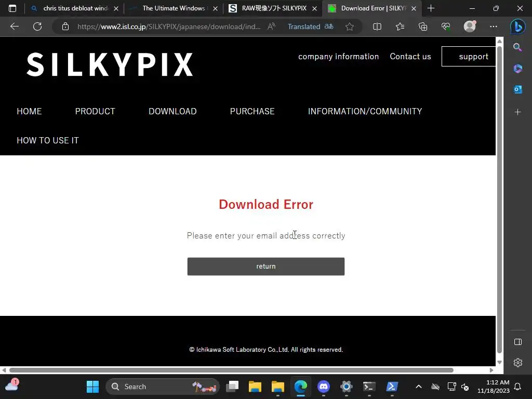Open the tab actions menu
Image resolution: width=532 pixels, height=399 pixels.
point(12,8)
